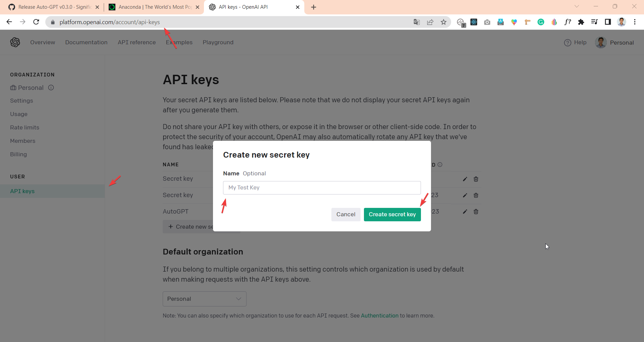Bookmark this page with star icon

pos(443,22)
